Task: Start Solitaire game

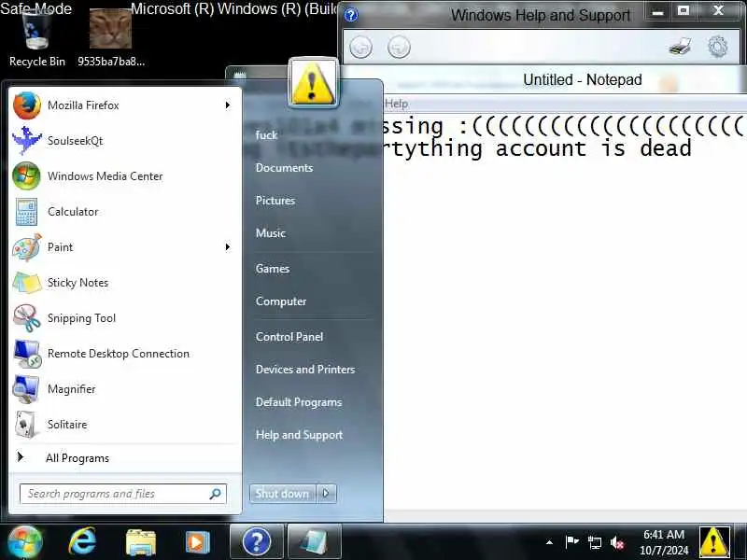Action: point(124,425)
